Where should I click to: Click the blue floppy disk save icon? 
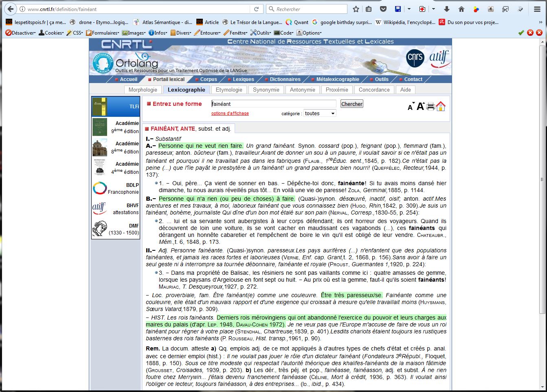398,9
